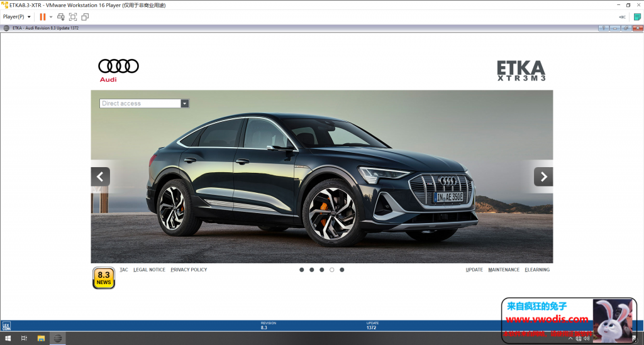The height and width of the screenshot is (345, 644).
Task: Pause the virtual machine
Action: (x=43, y=17)
